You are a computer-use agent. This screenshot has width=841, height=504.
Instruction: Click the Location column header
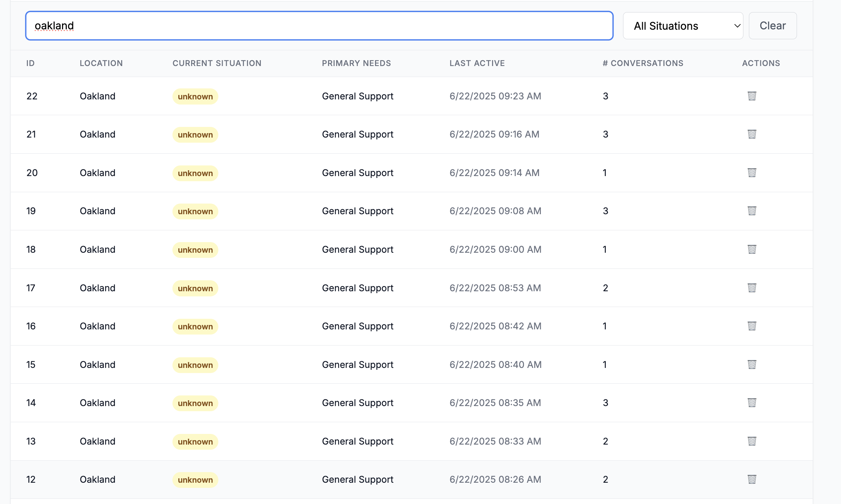click(101, 63)
